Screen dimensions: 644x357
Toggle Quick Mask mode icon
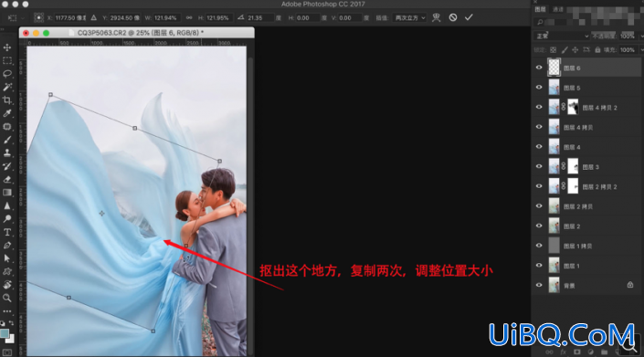point(7,352)
